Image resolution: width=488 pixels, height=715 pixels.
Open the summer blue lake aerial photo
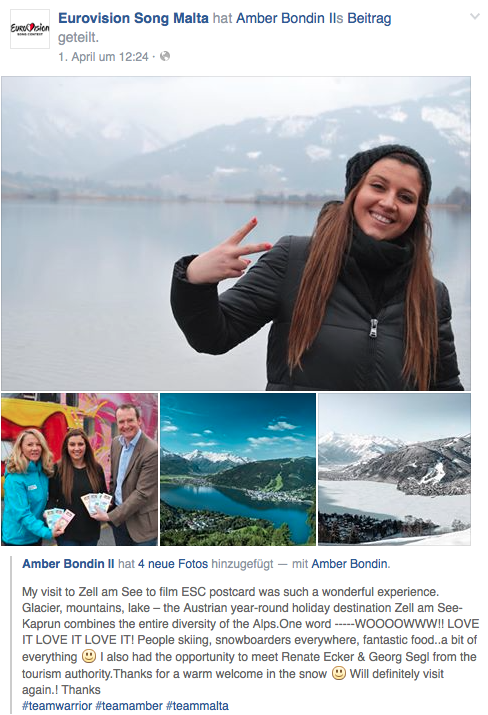(x=238, y=470)
